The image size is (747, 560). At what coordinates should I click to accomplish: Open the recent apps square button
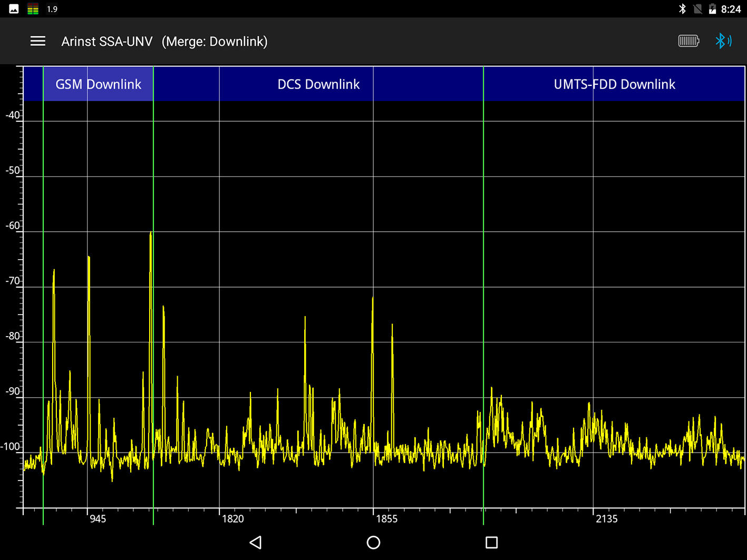[x=491, y=542]
